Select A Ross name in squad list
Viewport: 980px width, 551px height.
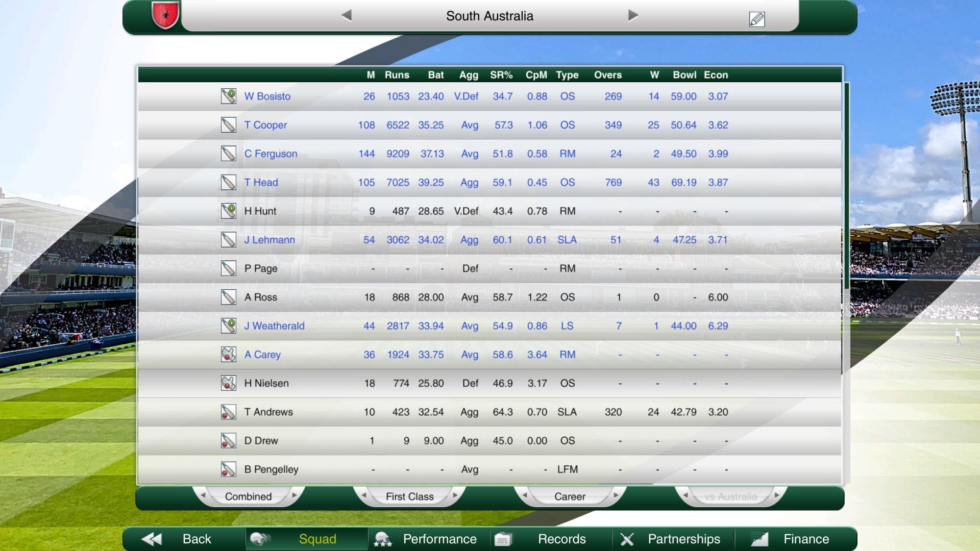tap(260, 297)
